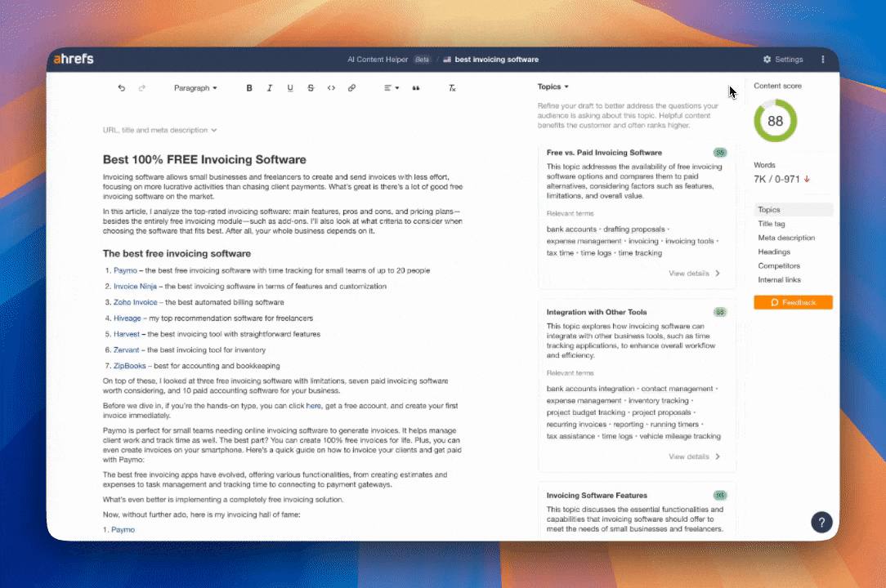Apply strikethrough to text
This screenshot has height=588, width=886.
pyautogui.click(x=311, y=87)
